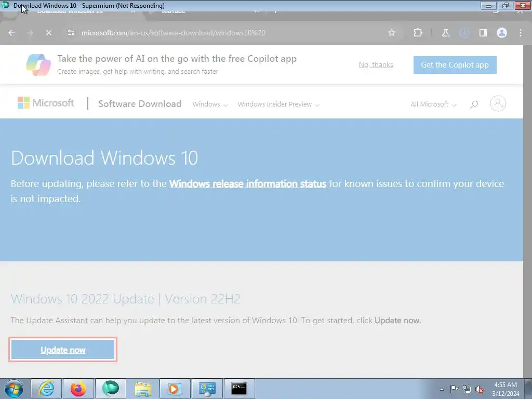Click the Microsoft logo

(46, 103)
